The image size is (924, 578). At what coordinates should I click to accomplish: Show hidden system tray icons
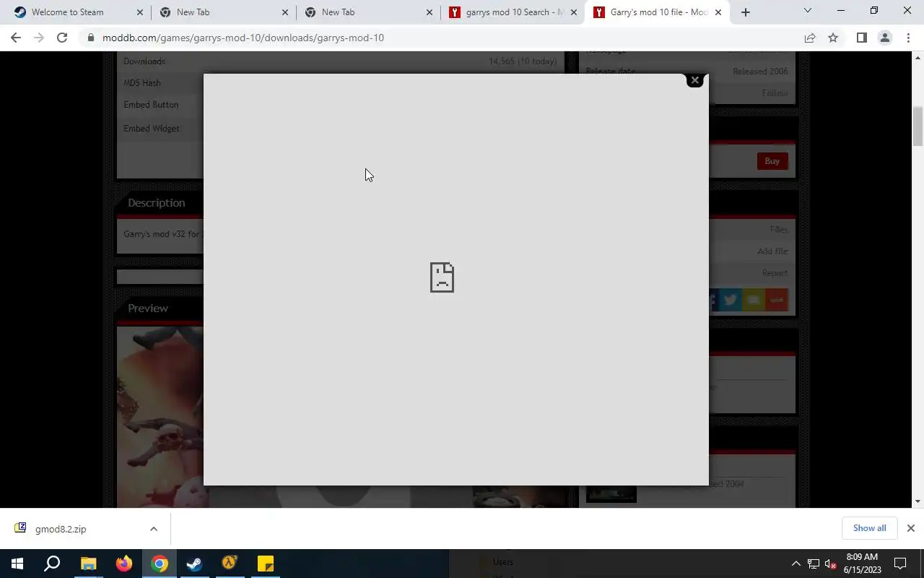pyautogui.click(x=796, y=564)
